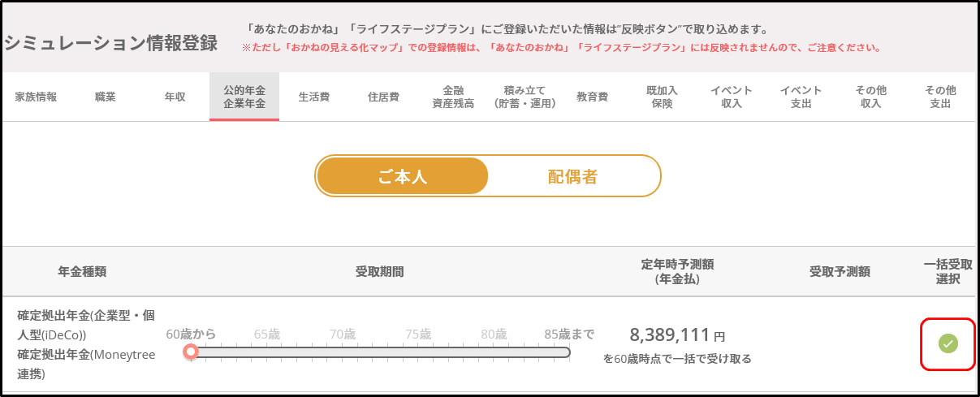
Task: Open the 住居費 tab
Action: (x=383, y=97)
